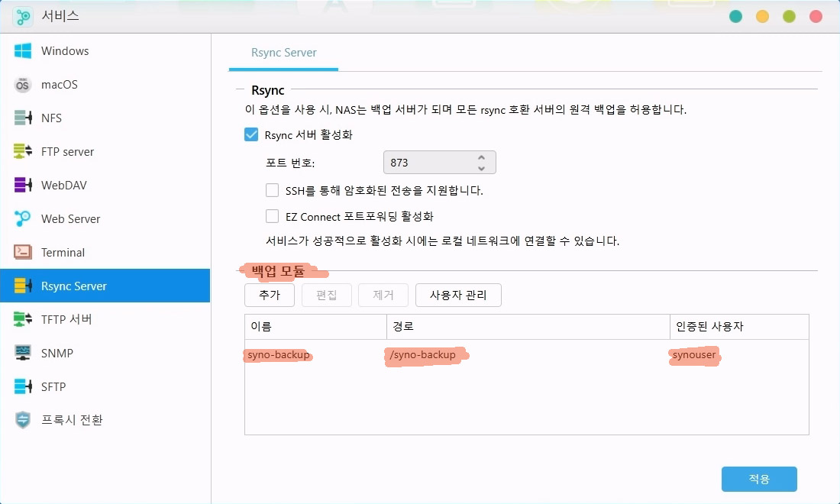Select the macOS service icon
The height and width of the screenshot is (504, 840).
tap(23, 85)
